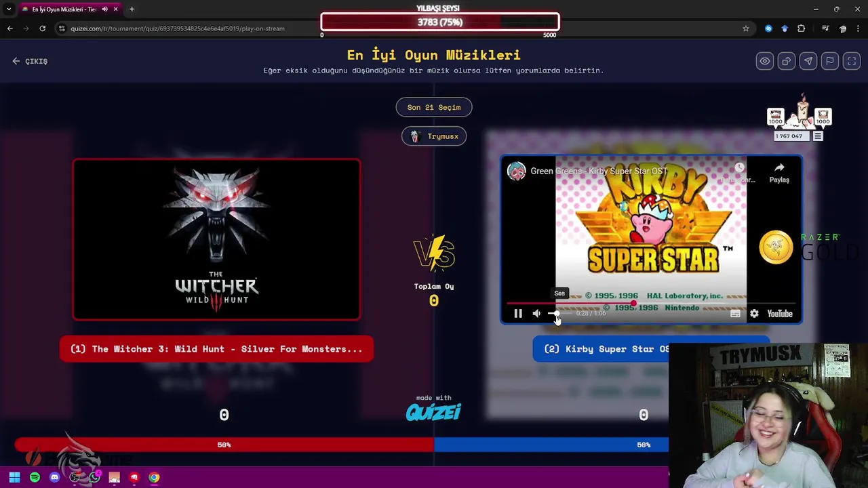Click the list icon beside 1 767 047
Image resolution: width=868 pixels, height=488 pixels.
[818, 136]
